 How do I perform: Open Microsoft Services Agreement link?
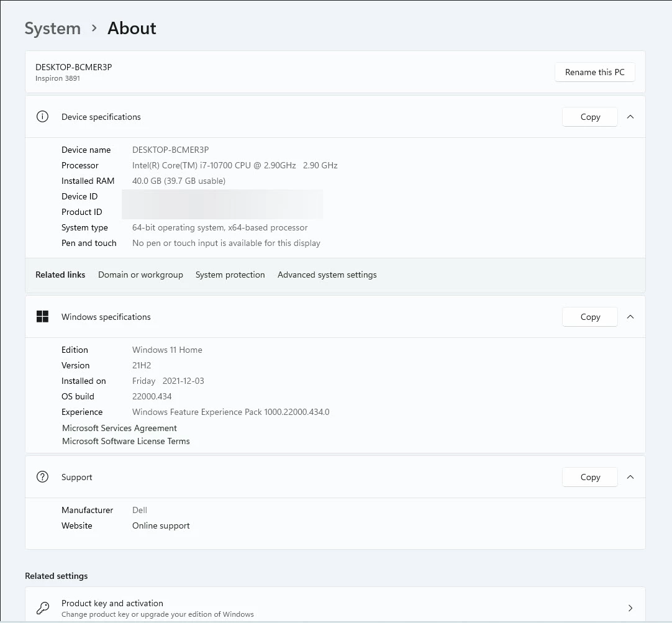pyautogui.click(x=120, y=428)
